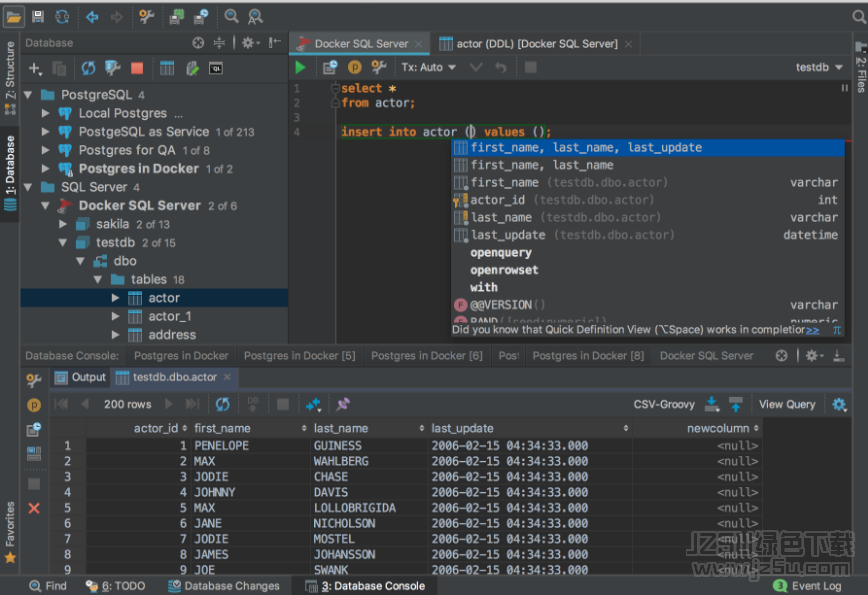This screenshot has height=595, width=868.
Task: Click the PENELOPE cell in first_name column
Action: [251, 446]
